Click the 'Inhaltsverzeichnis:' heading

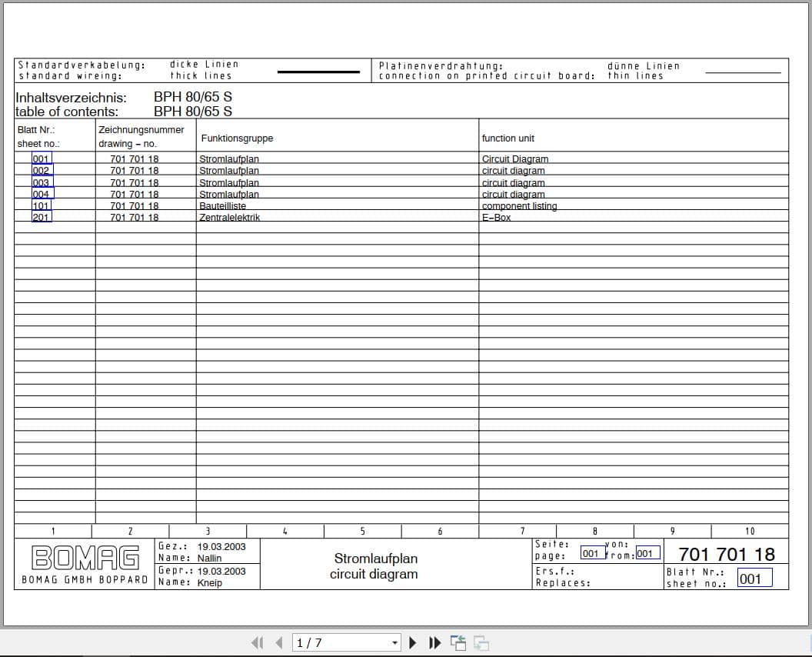(x=71, y=98)
